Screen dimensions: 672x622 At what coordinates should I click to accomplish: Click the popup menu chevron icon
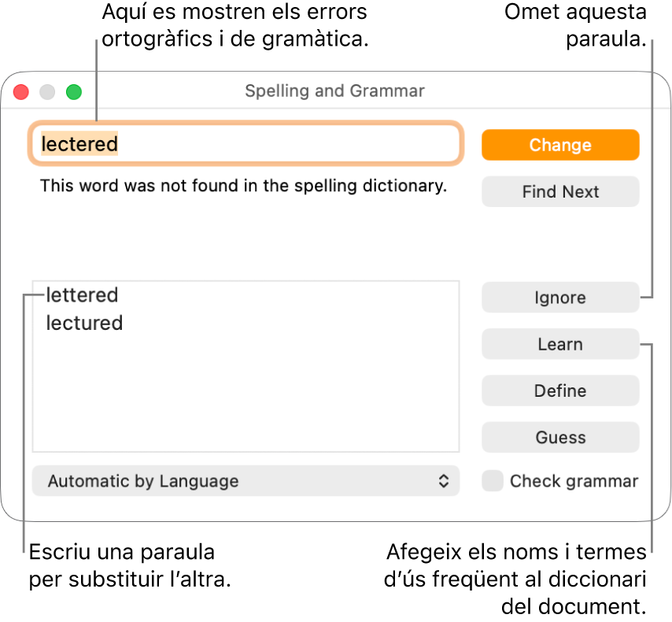pos(444,481)
